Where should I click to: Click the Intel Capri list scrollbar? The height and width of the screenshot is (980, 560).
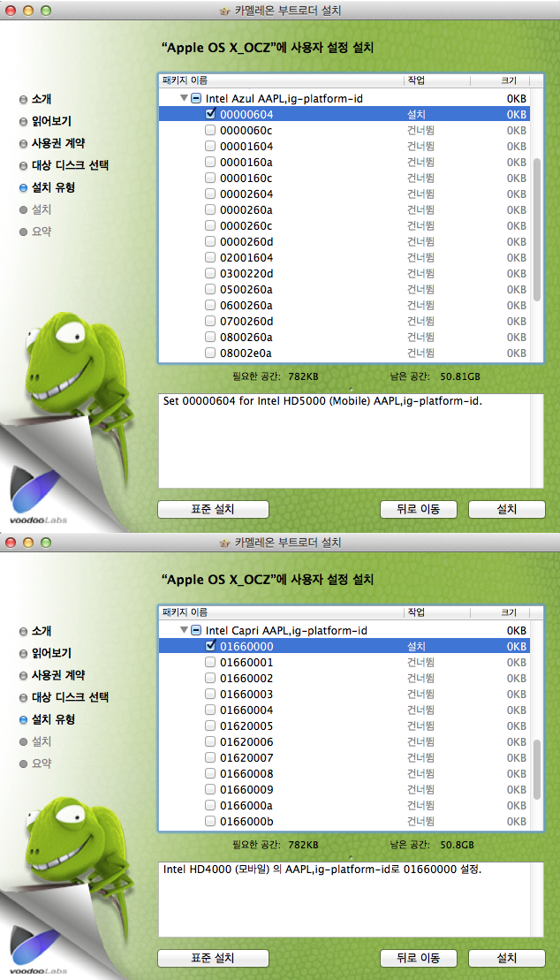[537, 768]
